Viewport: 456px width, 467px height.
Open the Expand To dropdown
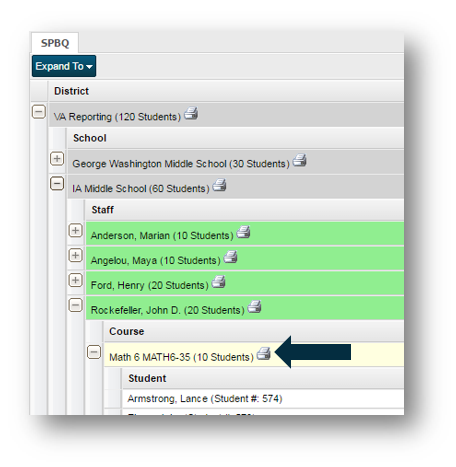(64, 66)
